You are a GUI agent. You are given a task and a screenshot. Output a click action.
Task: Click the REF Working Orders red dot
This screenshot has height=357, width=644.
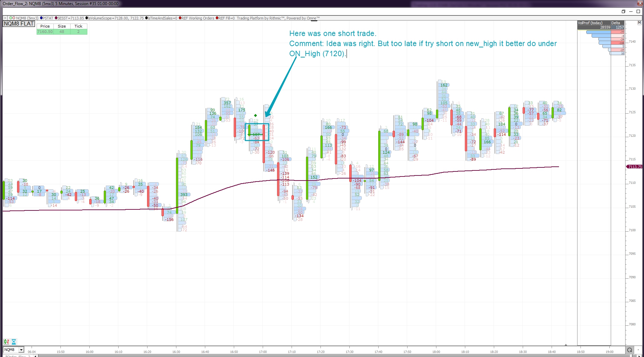coord(180,18)
